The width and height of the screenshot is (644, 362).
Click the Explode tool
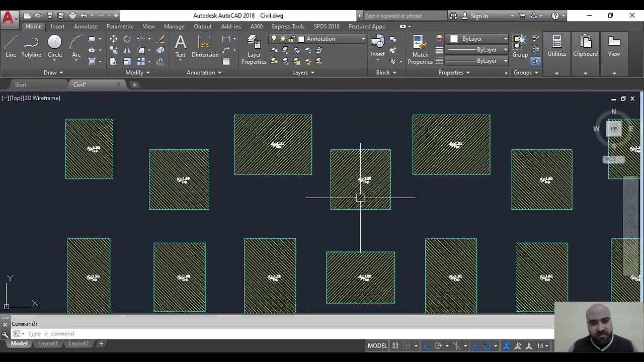(x=160, y=50)
